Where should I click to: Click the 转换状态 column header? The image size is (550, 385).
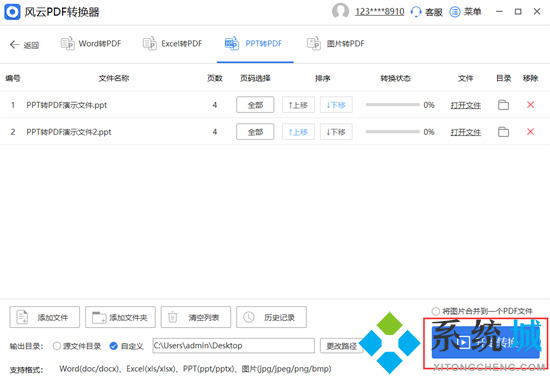[396, 78]
